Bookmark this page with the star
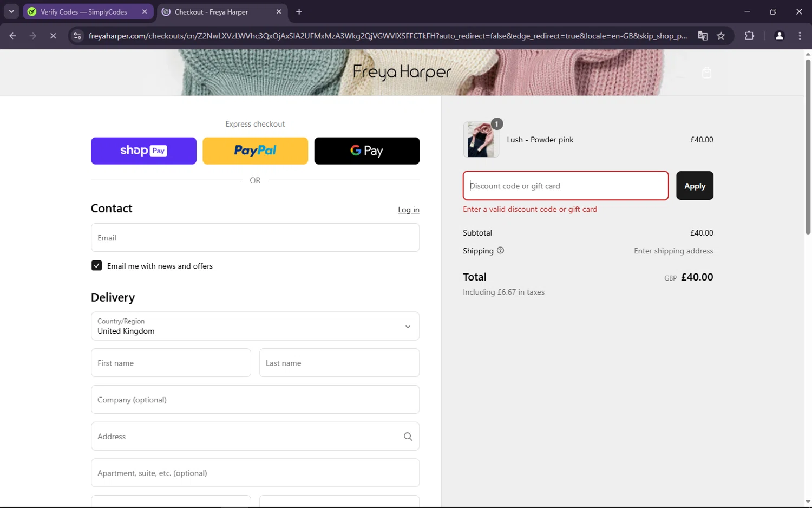The height and width of the screenshot is (508, 812). 721,36
